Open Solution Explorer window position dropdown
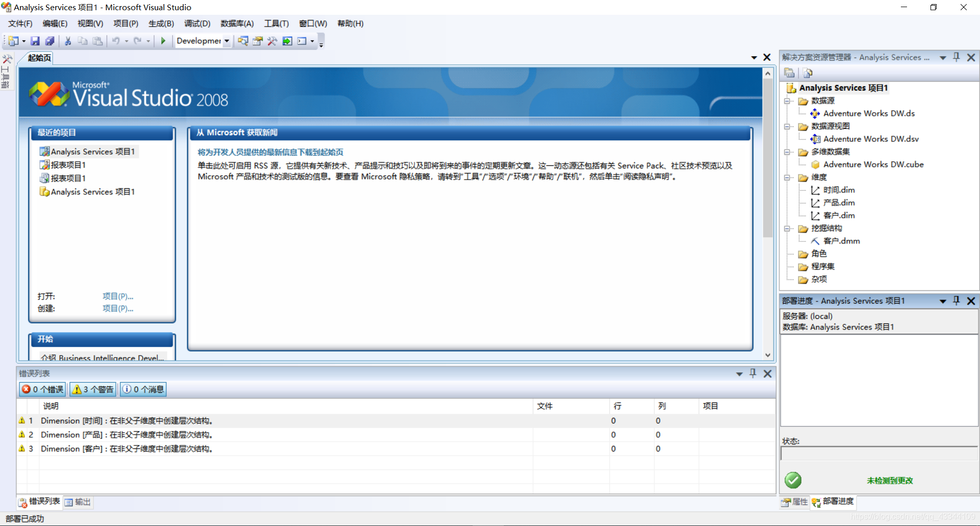This screenshot has height=526, width=980. pos(943,58)
